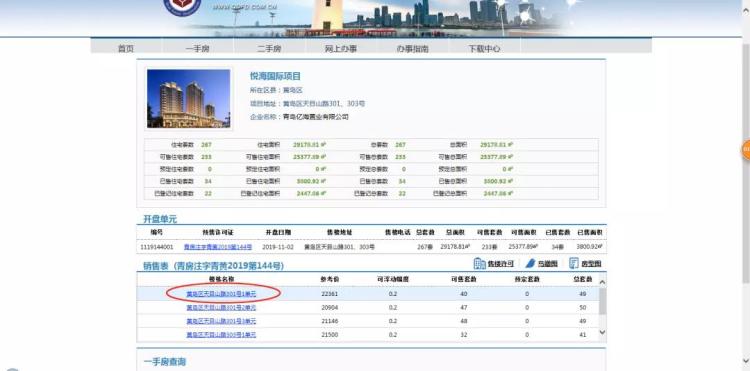750x371 pixels.
Task: Click the 开盘日期 column header
Action: click(x=278, y=232)
